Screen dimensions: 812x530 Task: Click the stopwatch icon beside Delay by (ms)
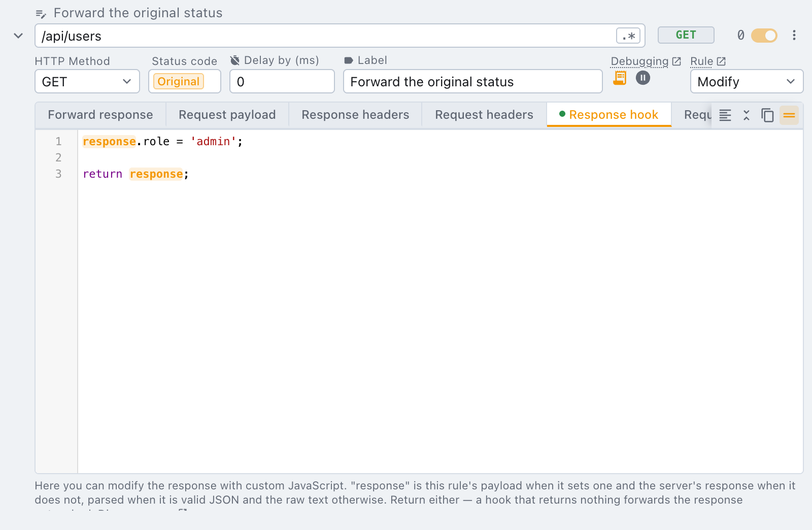click(x=235, y=60)
